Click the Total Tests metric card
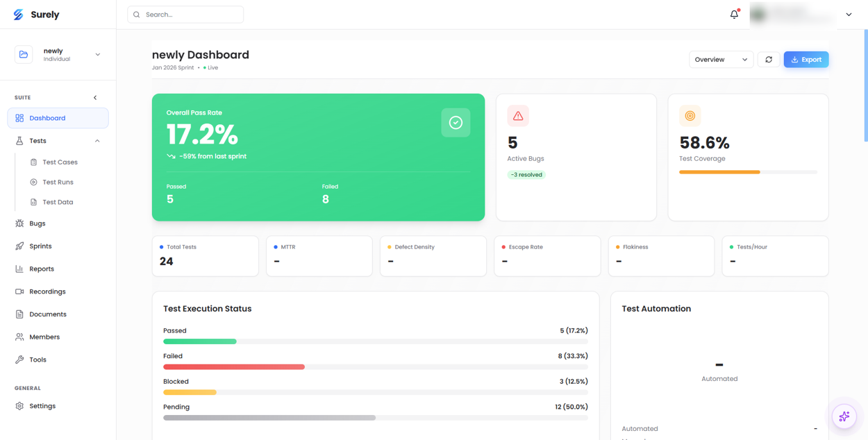 206,256
